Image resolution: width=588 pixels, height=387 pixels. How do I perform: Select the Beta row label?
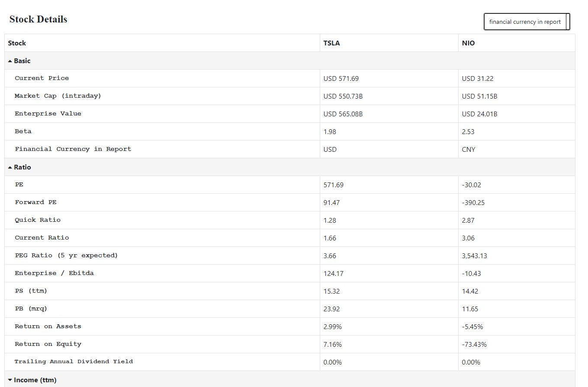23,131
